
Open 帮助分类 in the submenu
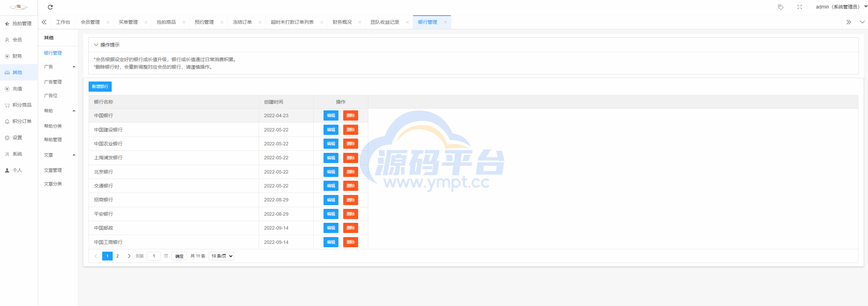(x=53, y=126)
